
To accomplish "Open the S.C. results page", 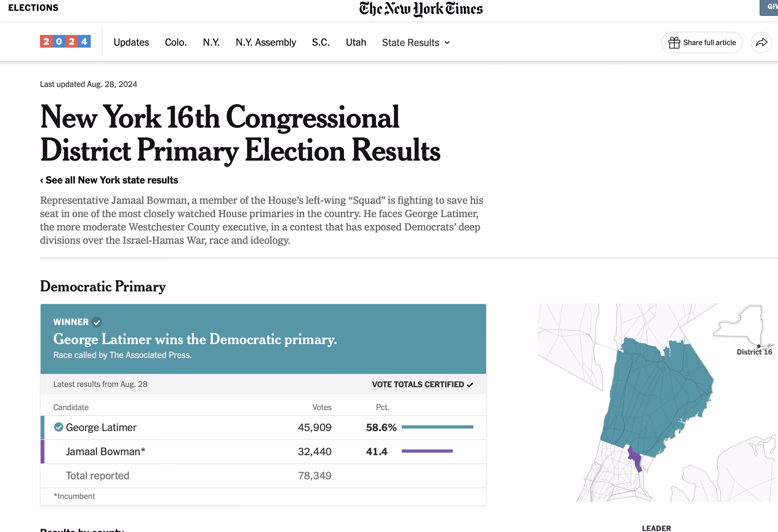I will tap(321, 43).
